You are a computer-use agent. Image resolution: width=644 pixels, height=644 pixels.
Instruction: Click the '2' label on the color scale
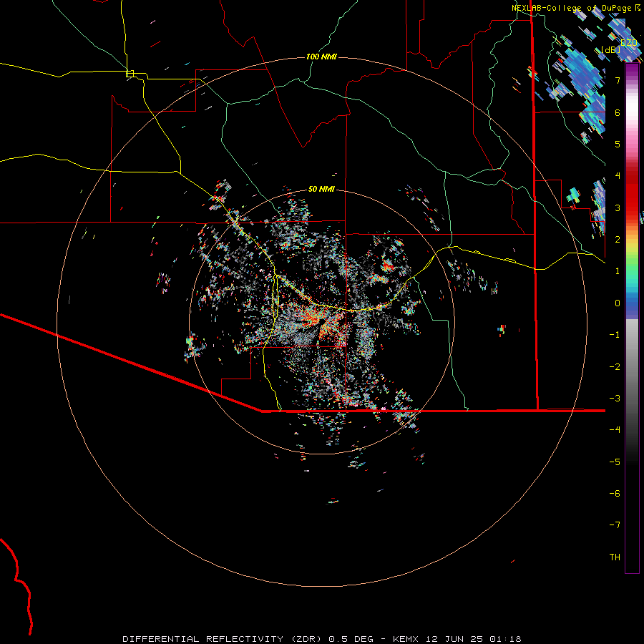point(618,240)
